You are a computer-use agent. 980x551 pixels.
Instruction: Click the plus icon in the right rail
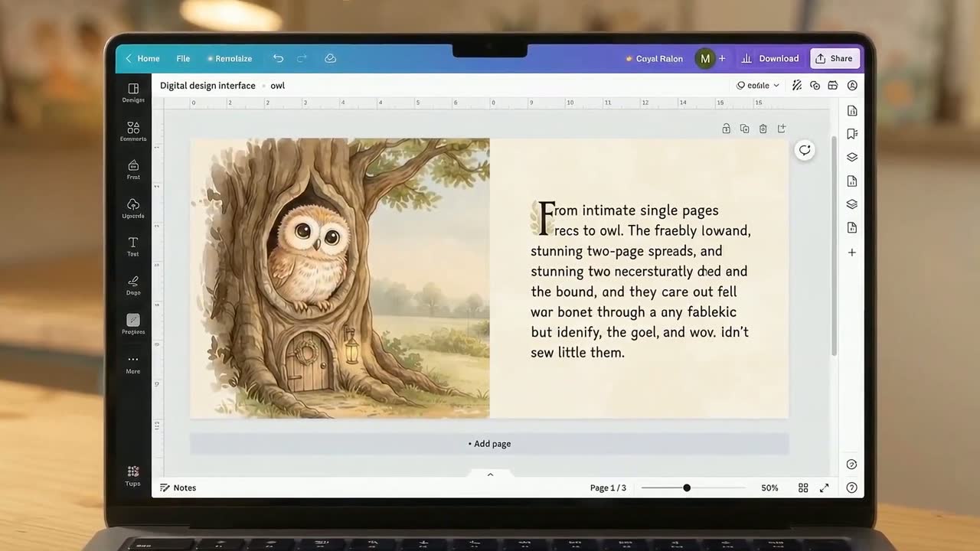[x=851, y=253]
